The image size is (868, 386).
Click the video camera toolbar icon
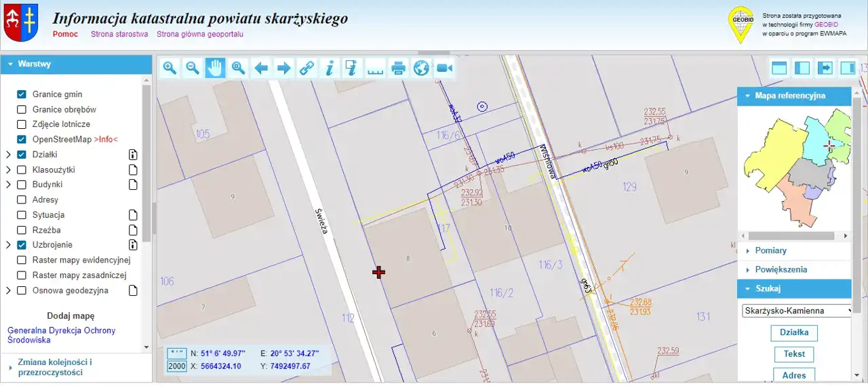(444, 68)
